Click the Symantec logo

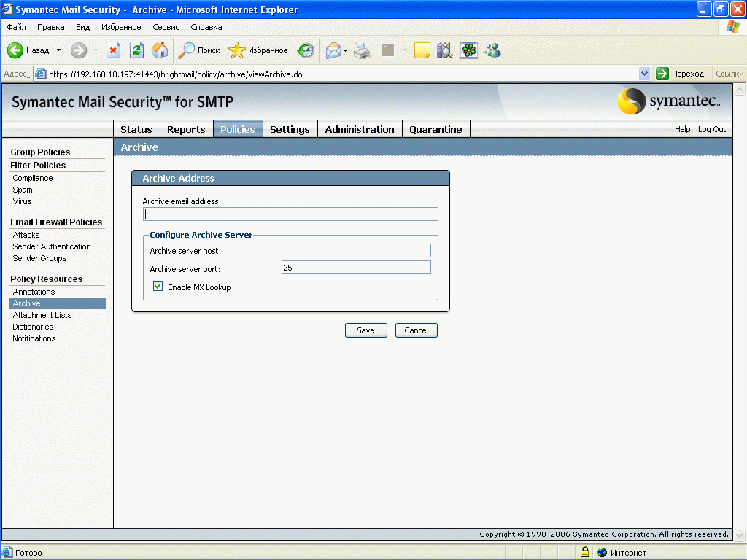tap(668, 101)
